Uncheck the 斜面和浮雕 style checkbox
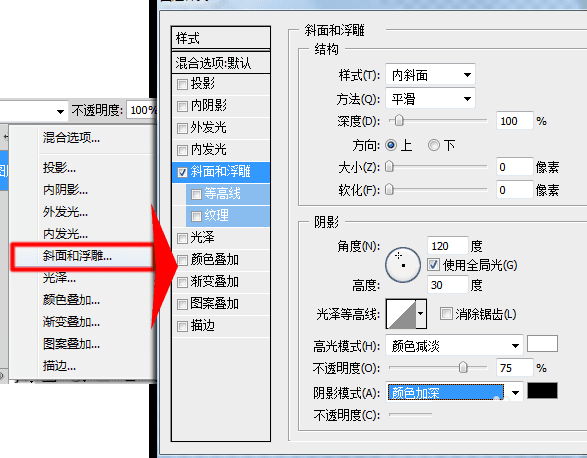The image size is (587, 458). (x=182, y=172)
